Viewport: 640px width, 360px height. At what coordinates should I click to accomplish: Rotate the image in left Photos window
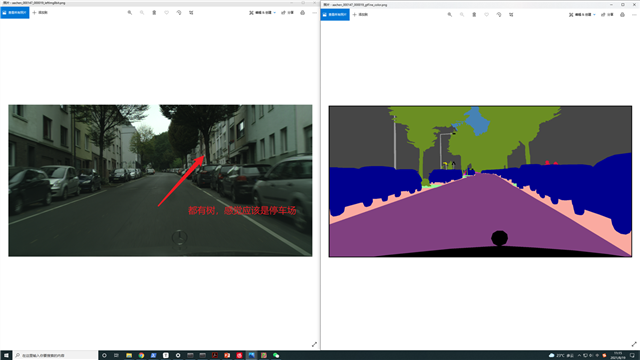[x=179, y=13]
